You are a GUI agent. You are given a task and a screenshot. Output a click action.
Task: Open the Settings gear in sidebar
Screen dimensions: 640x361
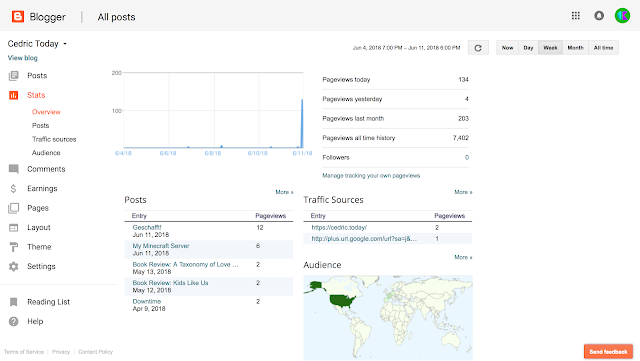tap(13, 266)
